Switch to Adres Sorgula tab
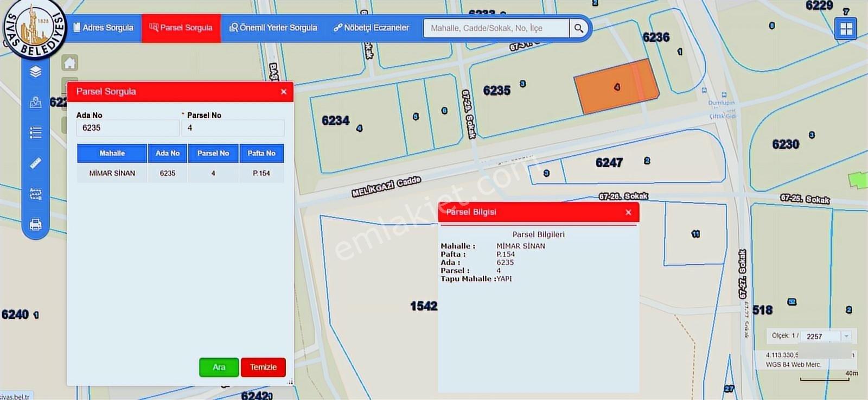 point(104,28)
